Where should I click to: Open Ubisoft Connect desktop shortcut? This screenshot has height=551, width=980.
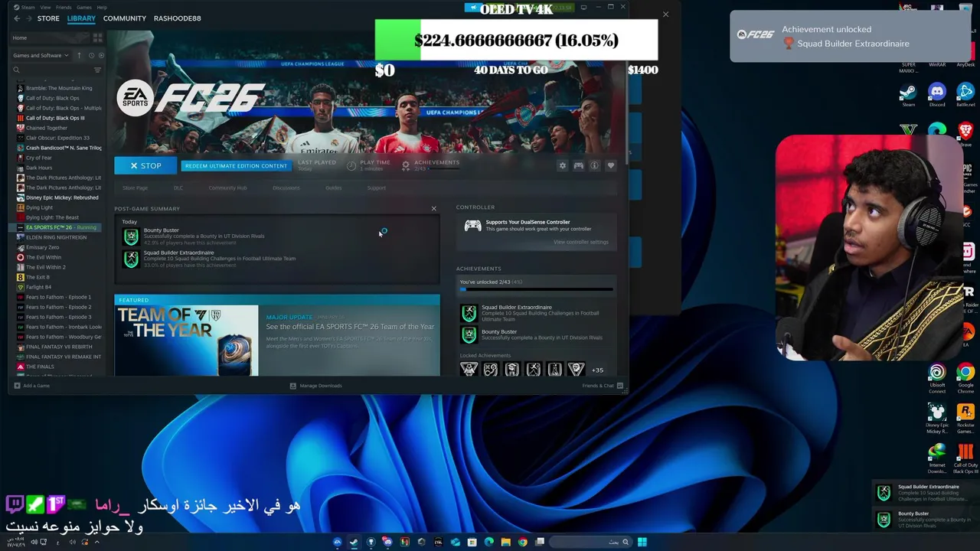coord(937,378)
